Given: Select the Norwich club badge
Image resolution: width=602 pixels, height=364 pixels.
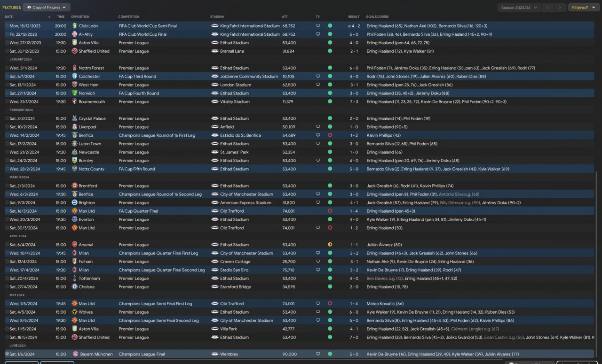Looking at the screenshot, I should click(x=74, y=93).
